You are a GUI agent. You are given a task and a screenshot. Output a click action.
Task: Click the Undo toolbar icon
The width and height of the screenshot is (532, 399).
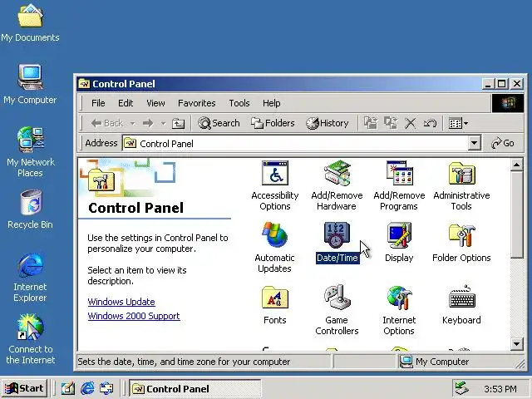(430, 123)
